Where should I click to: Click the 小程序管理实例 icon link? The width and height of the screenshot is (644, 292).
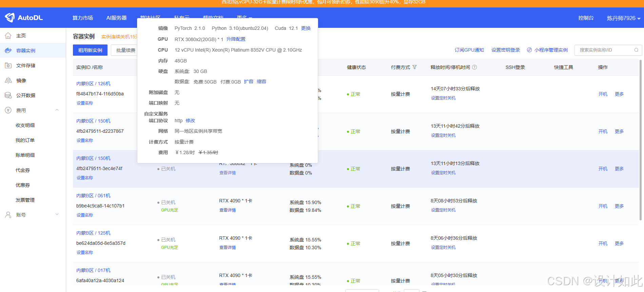[x=529, y=50]
